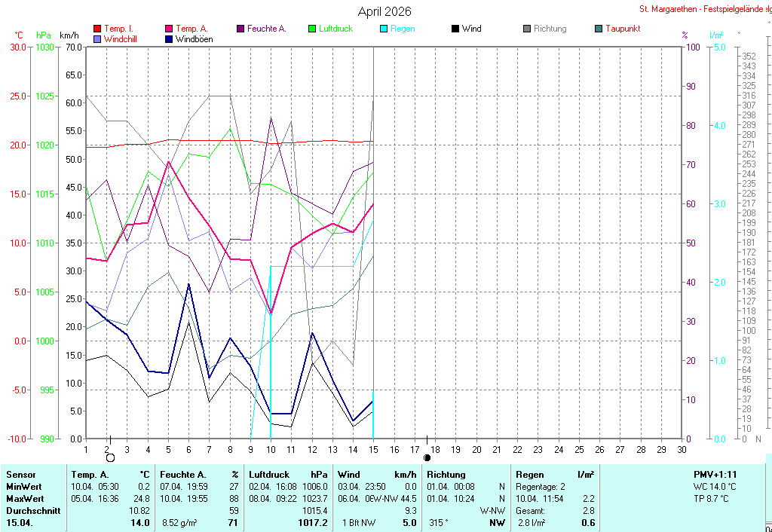This screenshot has width=772, height=532.
Task: Click the pink Temp. A. legend square
Action: click(x=169, y=29)
